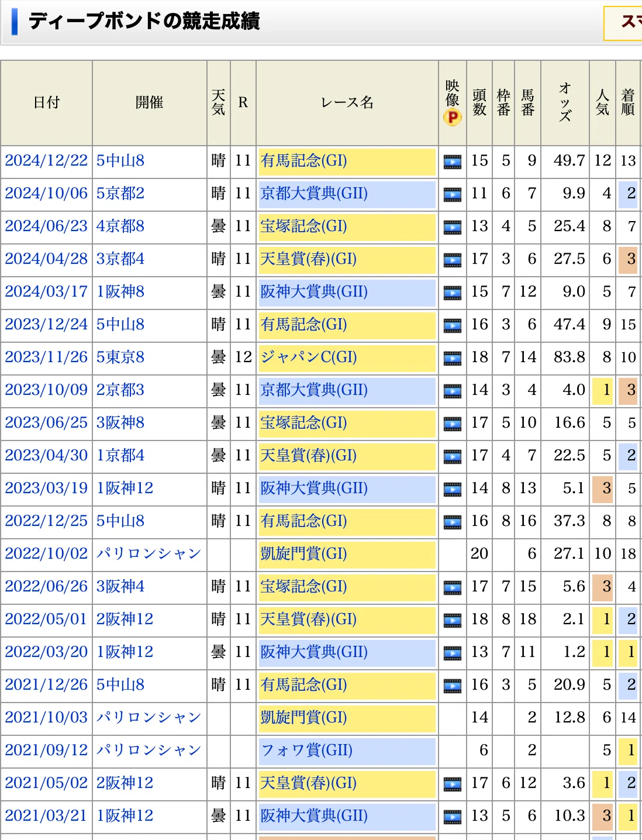Select the page title ディープボンドの競走成績
The height and width of the screenshot is (840, 642).
(x=144, y=22)
